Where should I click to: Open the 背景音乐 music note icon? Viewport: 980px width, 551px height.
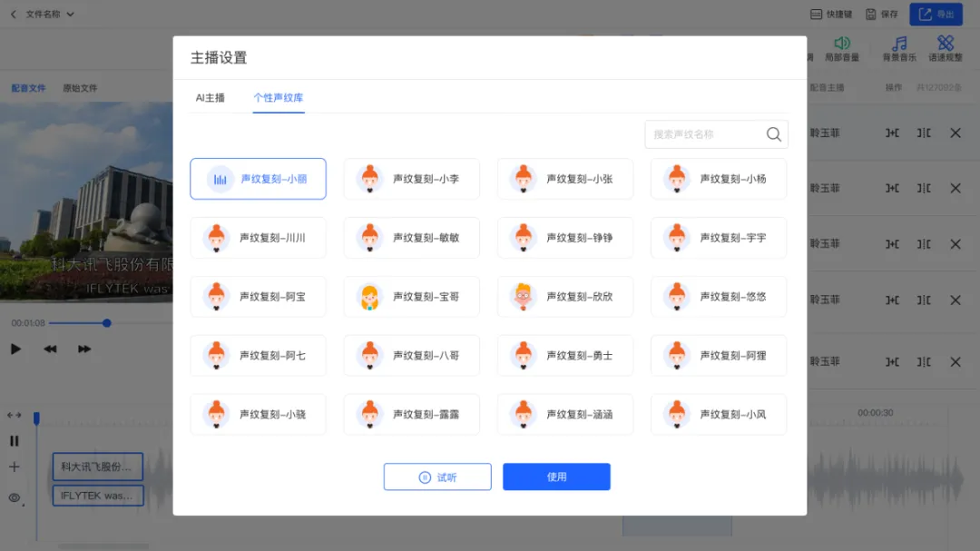tap(899, 44)
